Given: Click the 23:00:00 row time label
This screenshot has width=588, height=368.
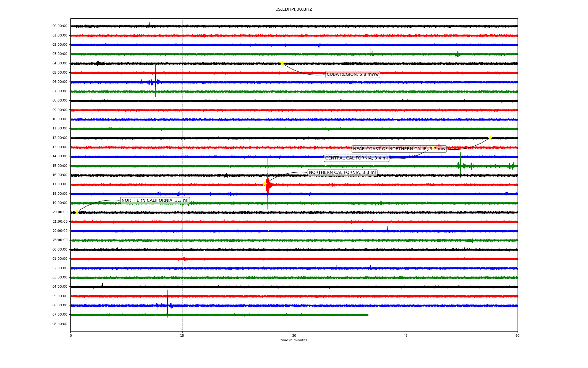Looking at the screenshot, I should (x=60, y=240).
